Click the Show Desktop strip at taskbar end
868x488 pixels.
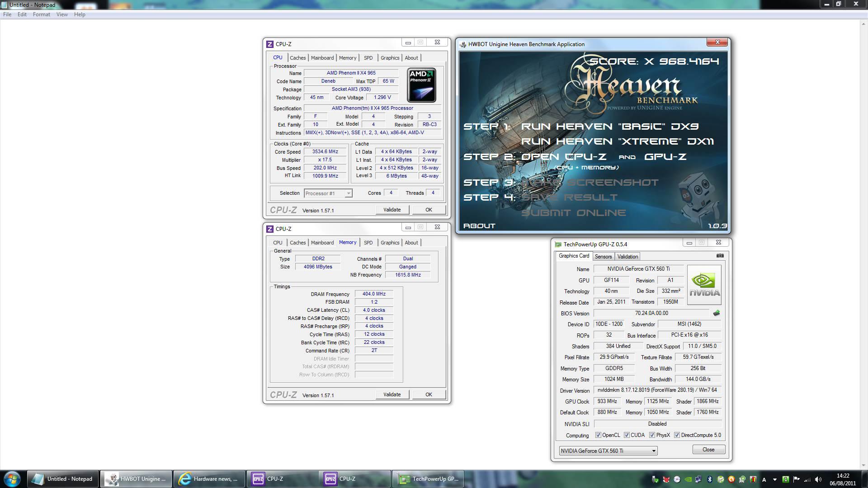864,479
